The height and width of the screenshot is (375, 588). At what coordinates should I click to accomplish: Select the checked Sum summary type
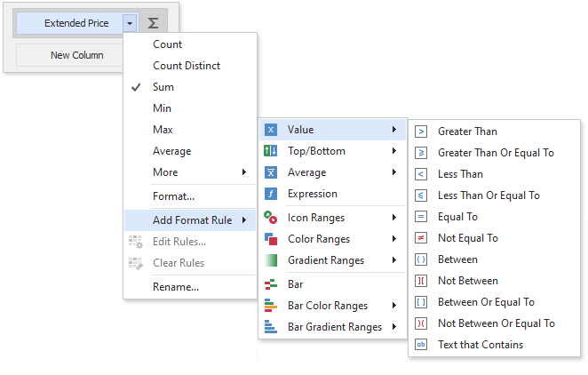click(163, 87)
